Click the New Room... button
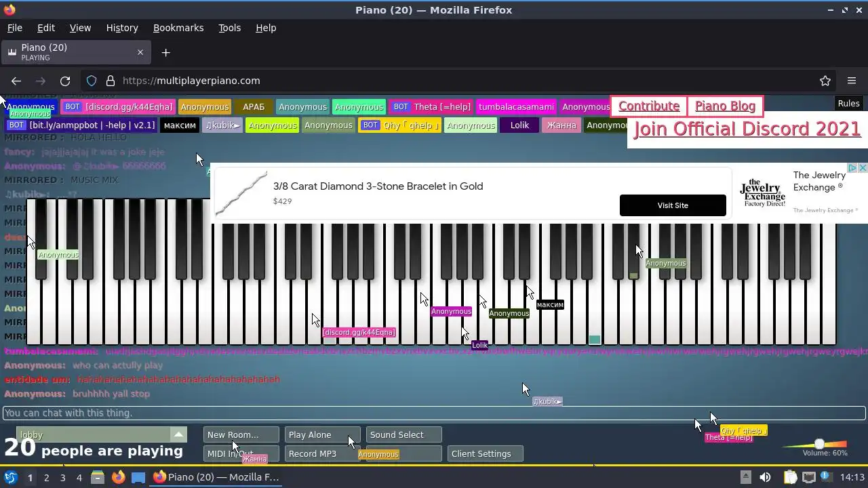Screen dimensions: 868x488 pos(241,434)
